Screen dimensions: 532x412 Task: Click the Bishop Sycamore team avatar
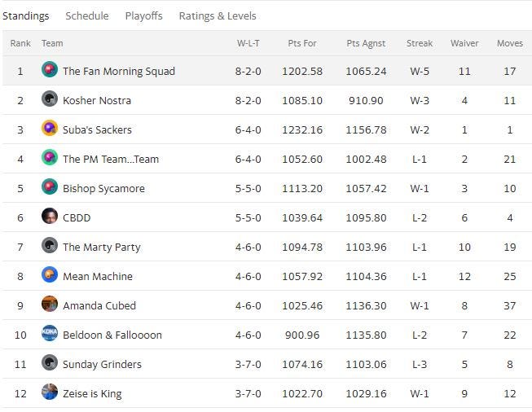[x=50, y=187]
